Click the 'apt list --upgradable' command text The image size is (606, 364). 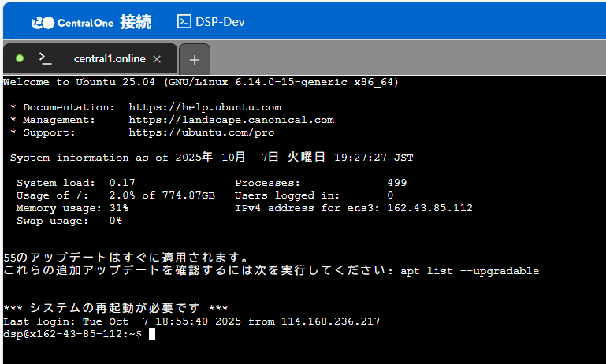tap(470, 271)
